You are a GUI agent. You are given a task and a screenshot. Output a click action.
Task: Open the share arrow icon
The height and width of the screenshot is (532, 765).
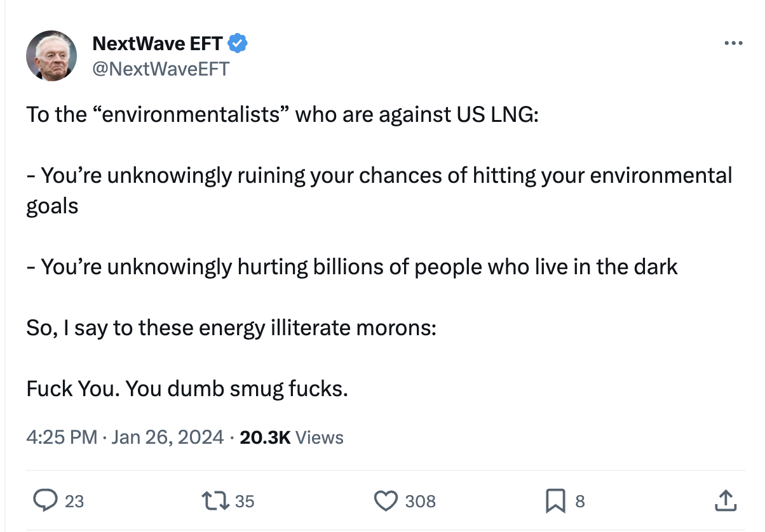coord(725,501)
